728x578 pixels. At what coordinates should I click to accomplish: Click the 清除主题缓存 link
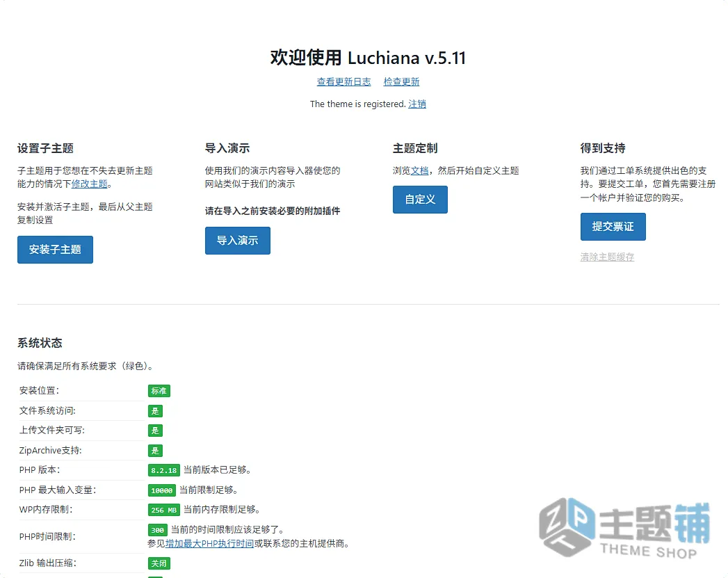tap(607, 257)
